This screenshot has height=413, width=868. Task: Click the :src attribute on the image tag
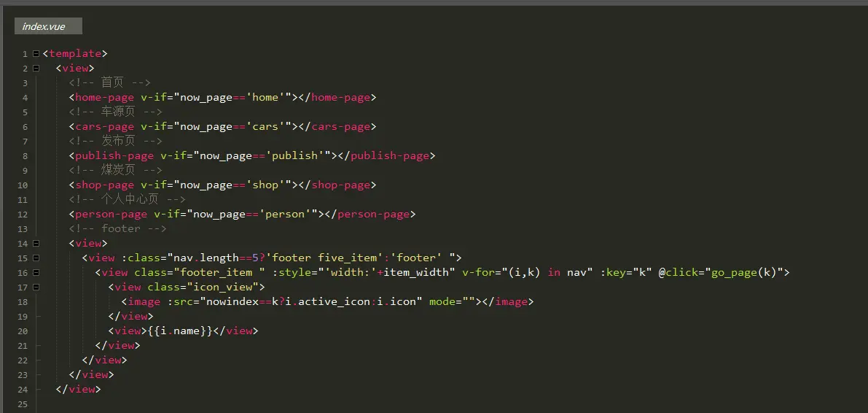click(180, 302)
